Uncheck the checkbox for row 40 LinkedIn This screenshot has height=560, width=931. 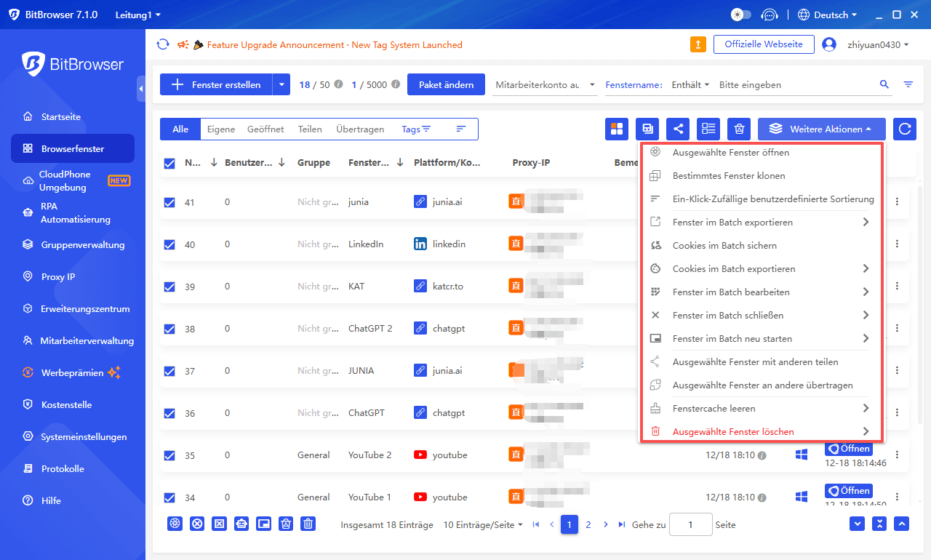pyautogui.click(x=169, y=244)
